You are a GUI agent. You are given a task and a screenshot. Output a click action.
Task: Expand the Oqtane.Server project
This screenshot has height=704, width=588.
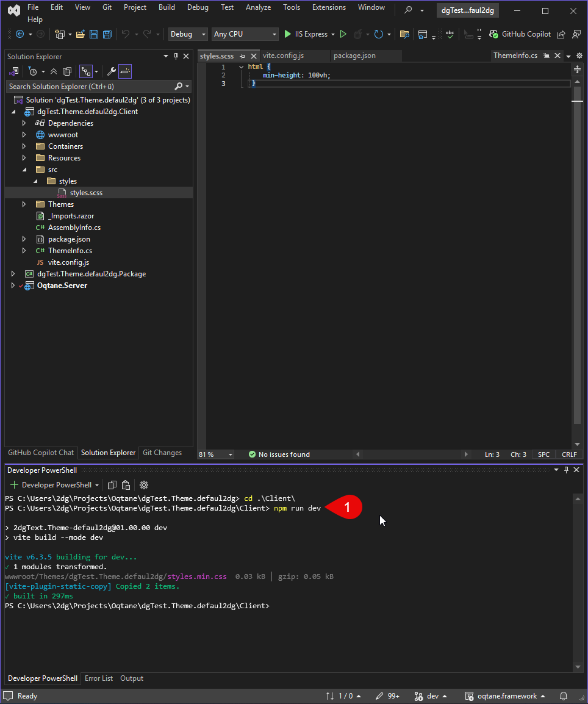pos(13,285)
